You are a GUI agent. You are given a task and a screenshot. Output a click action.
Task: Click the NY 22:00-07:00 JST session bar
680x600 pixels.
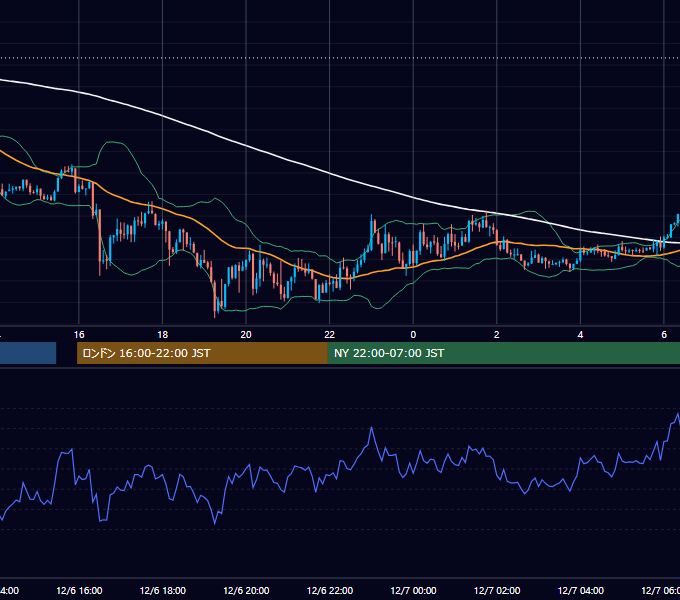point(503,353)
